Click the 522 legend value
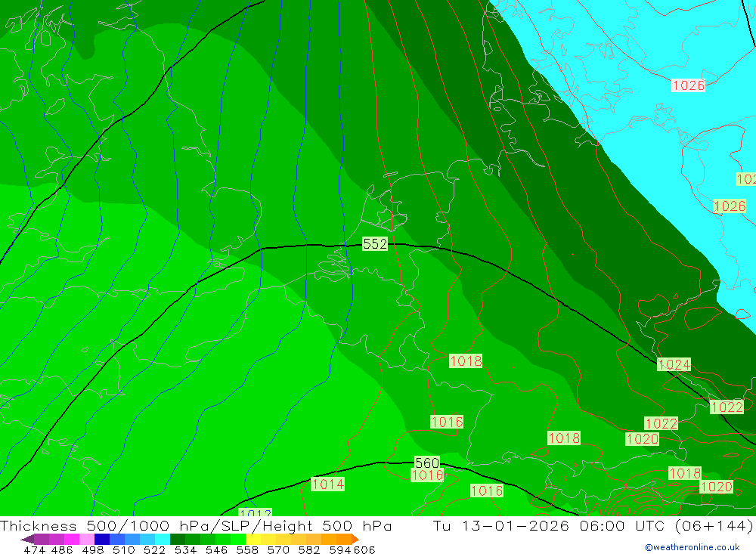 (154, 550)
